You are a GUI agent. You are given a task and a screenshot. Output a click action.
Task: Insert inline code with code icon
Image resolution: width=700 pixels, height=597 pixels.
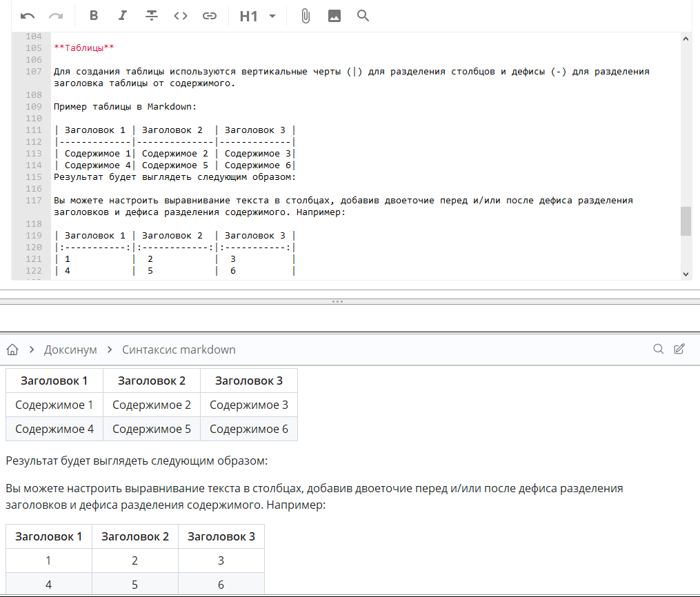[x=181, y=16]
